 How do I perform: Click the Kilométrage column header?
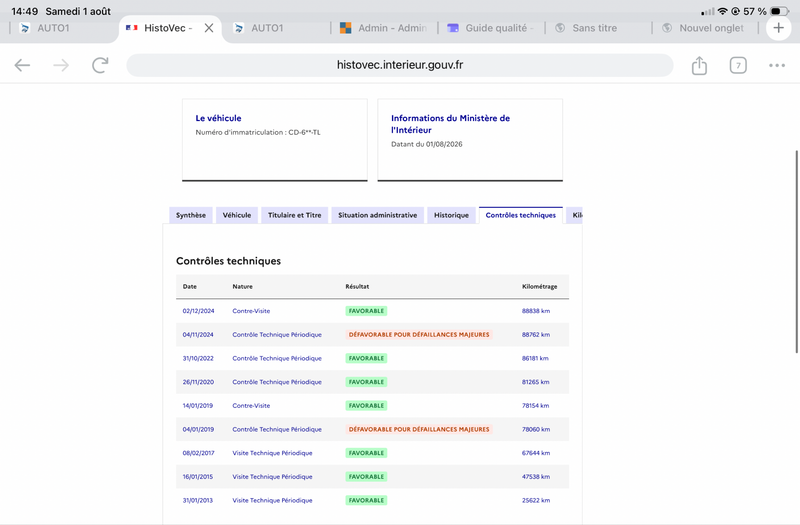539,287
